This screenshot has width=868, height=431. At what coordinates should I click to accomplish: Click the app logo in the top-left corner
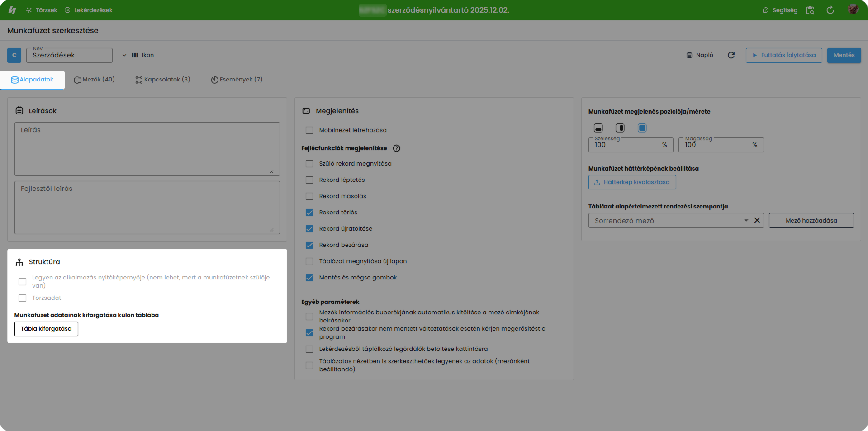point(12,10)
